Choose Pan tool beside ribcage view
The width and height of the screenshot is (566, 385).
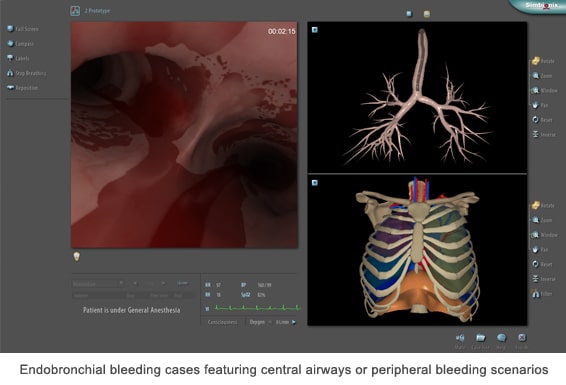540,249
